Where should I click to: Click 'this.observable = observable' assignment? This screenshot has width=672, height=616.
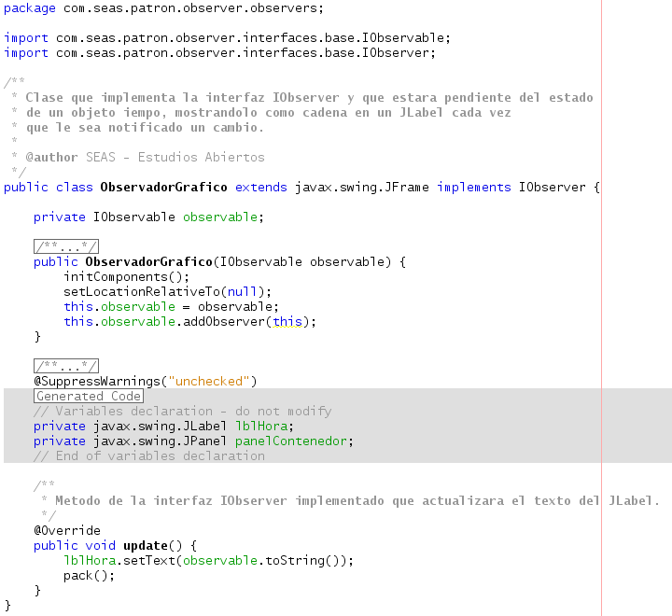point(171,307)
